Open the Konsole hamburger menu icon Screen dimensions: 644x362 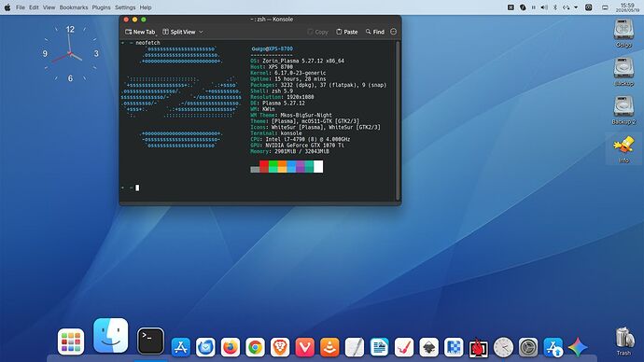pyautogui.click(x=394, y=32)
